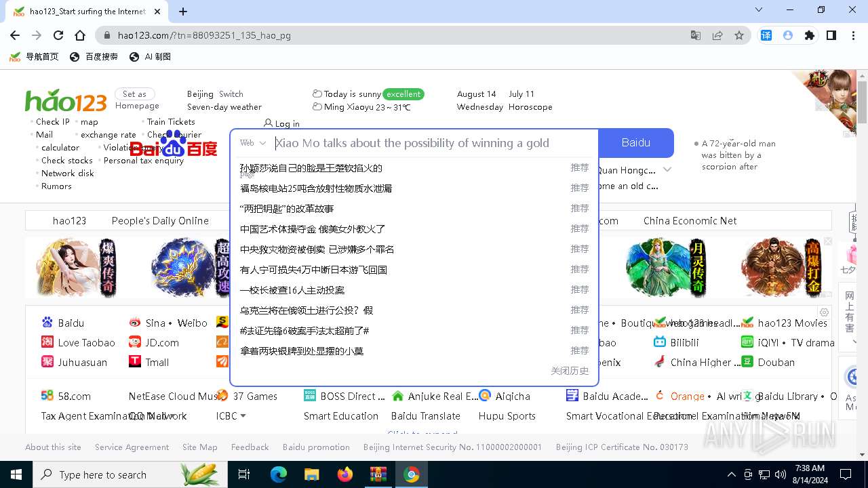Open new browser tab
Screen dimensions: 868x488
183,12
